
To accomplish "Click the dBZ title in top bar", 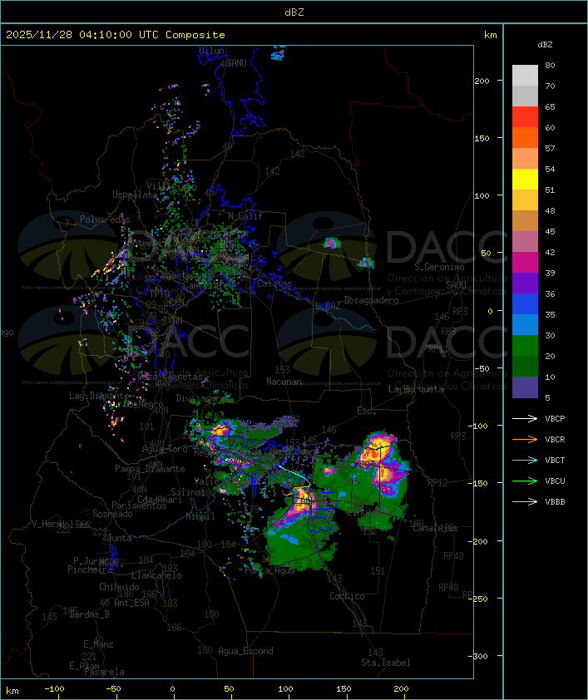I will 294,12.
